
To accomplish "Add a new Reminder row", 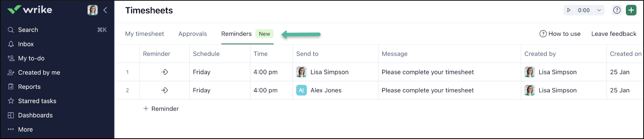I will pyautogui.click(x=161, y=108).
